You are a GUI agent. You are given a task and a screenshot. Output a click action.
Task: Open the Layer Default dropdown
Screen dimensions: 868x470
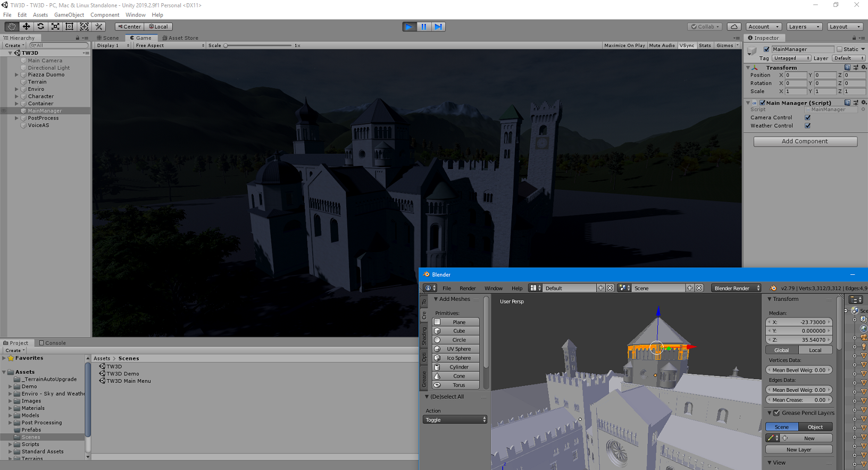pos(849,58)
